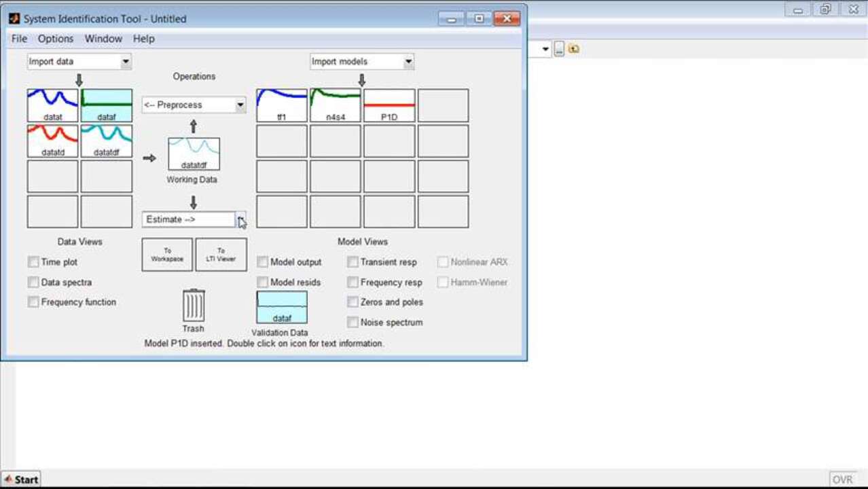Open the Import models dropdown
The height and width of the screenshot is (489, 868).
click(362, 62)
